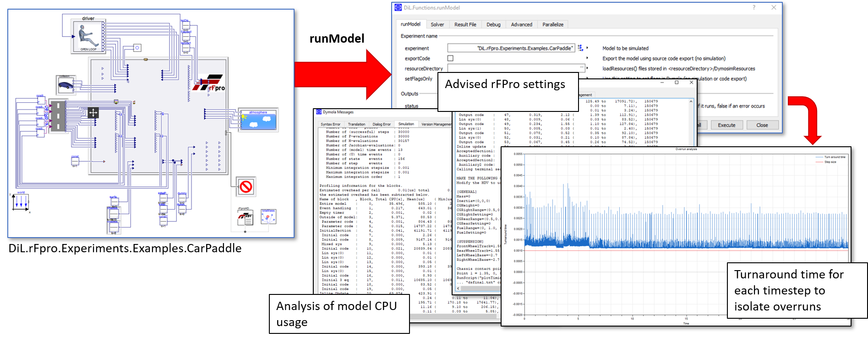
Task: Maximize the settings log window
Action: tap(677, 83)
